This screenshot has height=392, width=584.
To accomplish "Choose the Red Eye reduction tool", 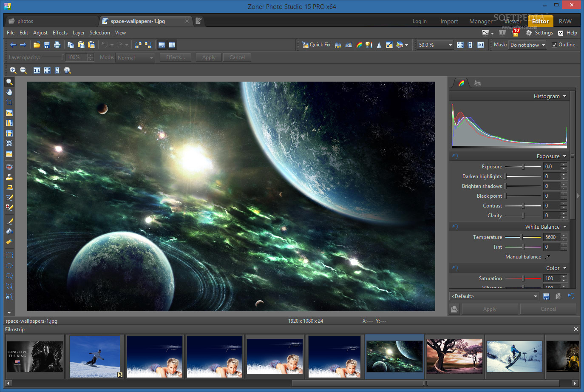I will [x=9, y=167].
